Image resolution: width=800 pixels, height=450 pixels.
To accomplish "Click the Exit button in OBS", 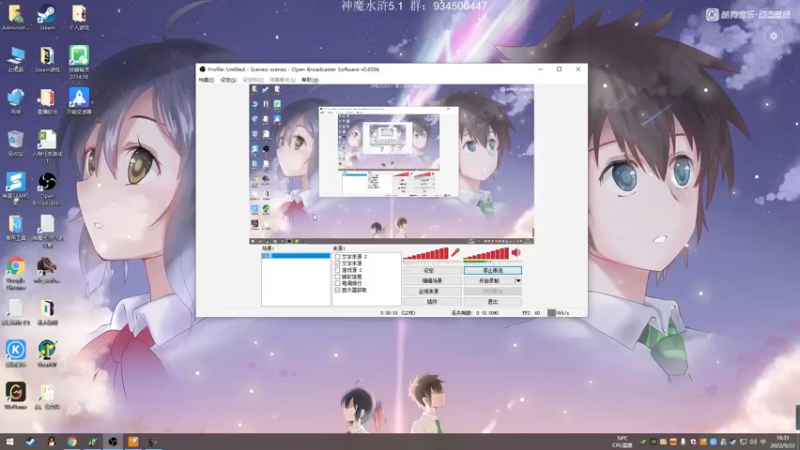I will 492,302.
